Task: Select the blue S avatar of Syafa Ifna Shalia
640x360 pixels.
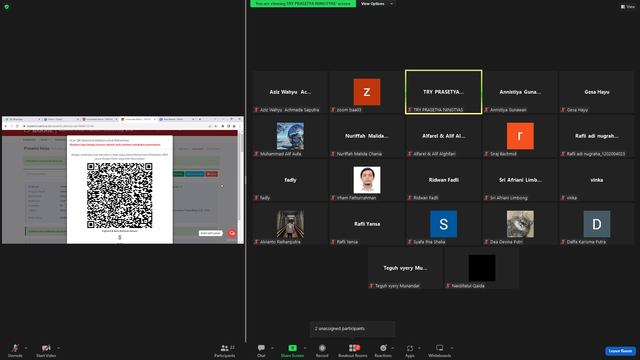Action: pos(444,224)
